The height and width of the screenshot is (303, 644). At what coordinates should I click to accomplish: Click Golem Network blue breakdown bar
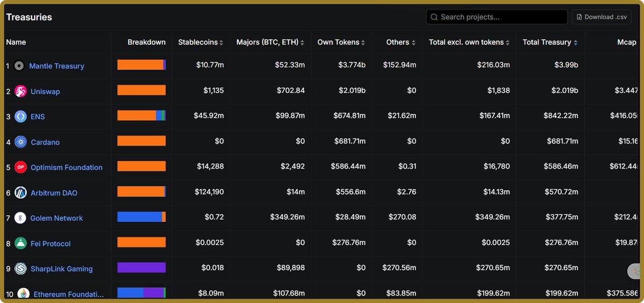click(x=142, y=217)
